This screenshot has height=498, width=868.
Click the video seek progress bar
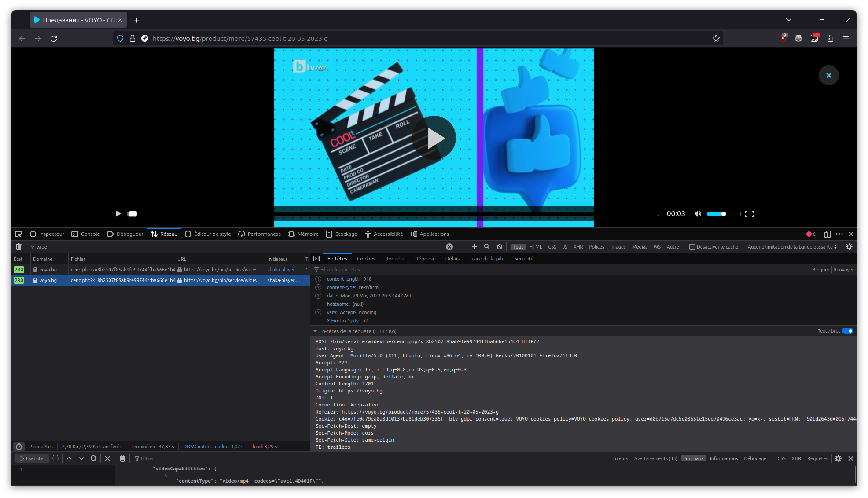(393, 214)
